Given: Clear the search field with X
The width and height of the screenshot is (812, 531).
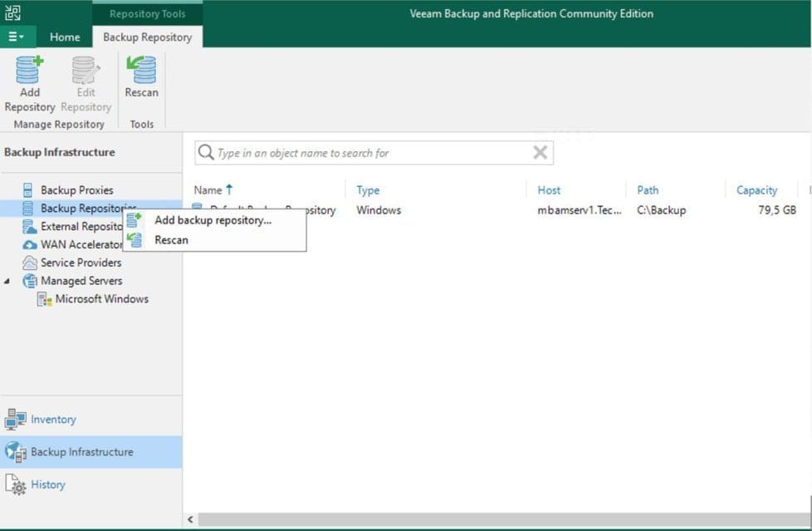Looking at the screenshot, I should point(540,153).
